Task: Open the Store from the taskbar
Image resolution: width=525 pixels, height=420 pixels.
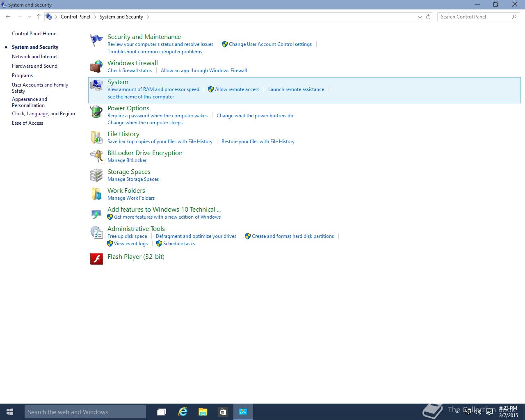Action: click(223, 412)
